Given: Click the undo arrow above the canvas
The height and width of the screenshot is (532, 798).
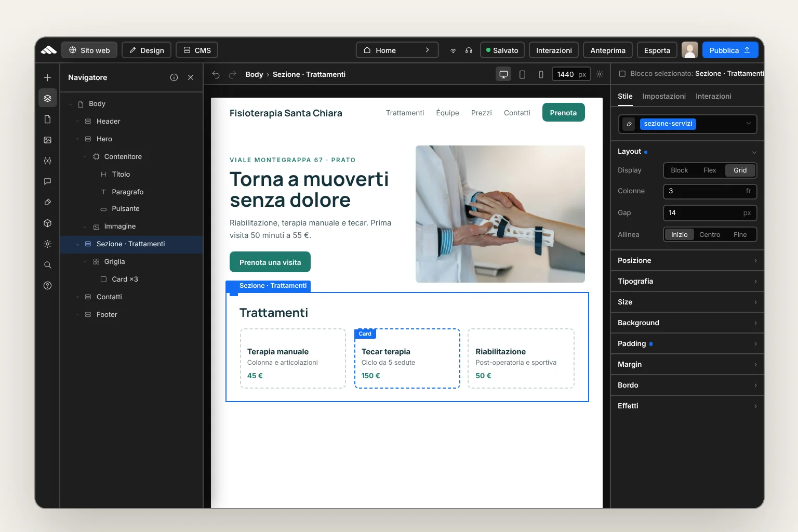Looking at the screenshot, I should pyautogui.click(x=216, y=74).
